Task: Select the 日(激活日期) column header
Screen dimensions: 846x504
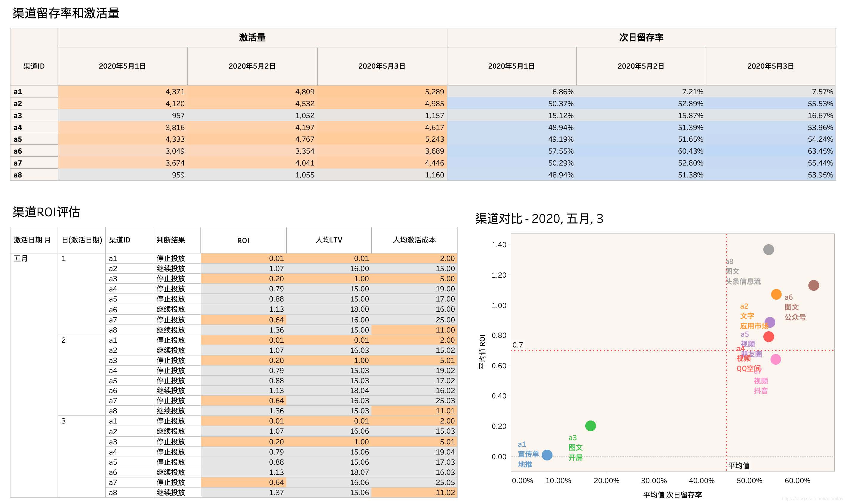Action: pyautogui.click(x=82, y=240)
